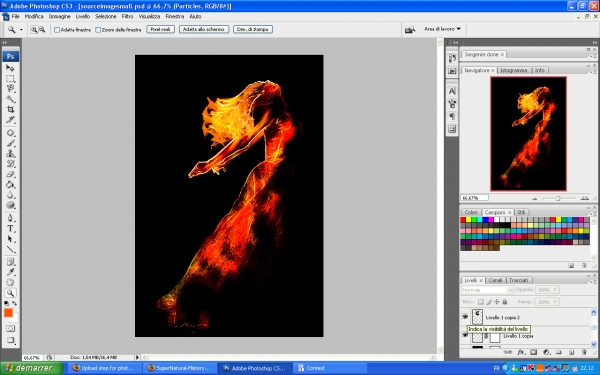
Task: Toggle lock all padlock icon
Action: (504, 302)
